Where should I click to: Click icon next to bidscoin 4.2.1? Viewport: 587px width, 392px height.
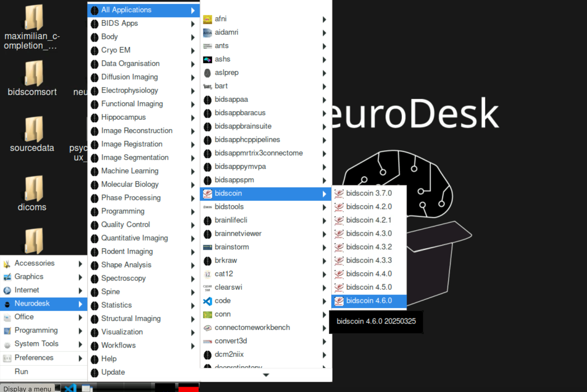339,220
